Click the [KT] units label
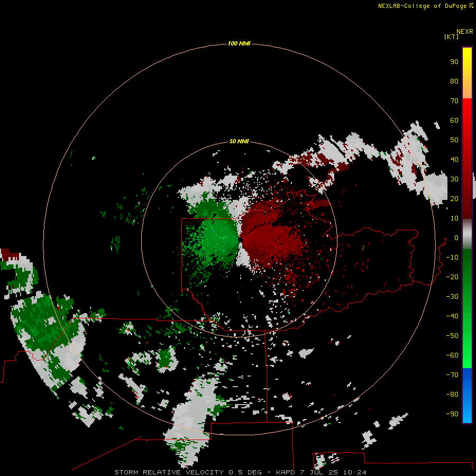Screen dimensions: 476x476 451,36
